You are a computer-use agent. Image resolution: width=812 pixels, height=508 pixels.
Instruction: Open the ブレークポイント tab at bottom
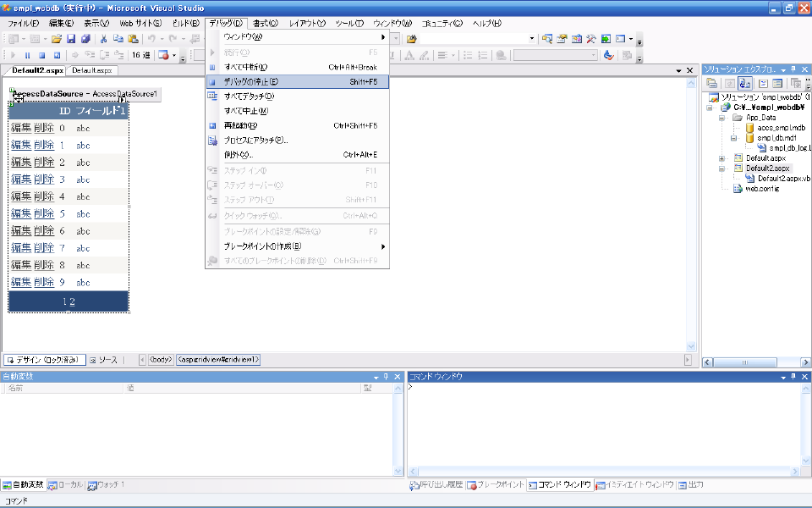click(497, 484)
